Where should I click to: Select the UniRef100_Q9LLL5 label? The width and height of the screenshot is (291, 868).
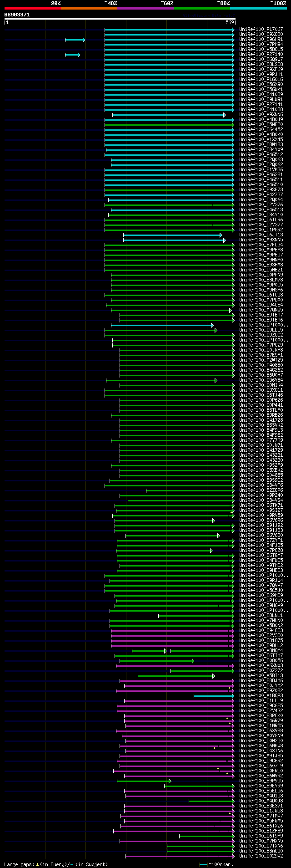point(261,330)
